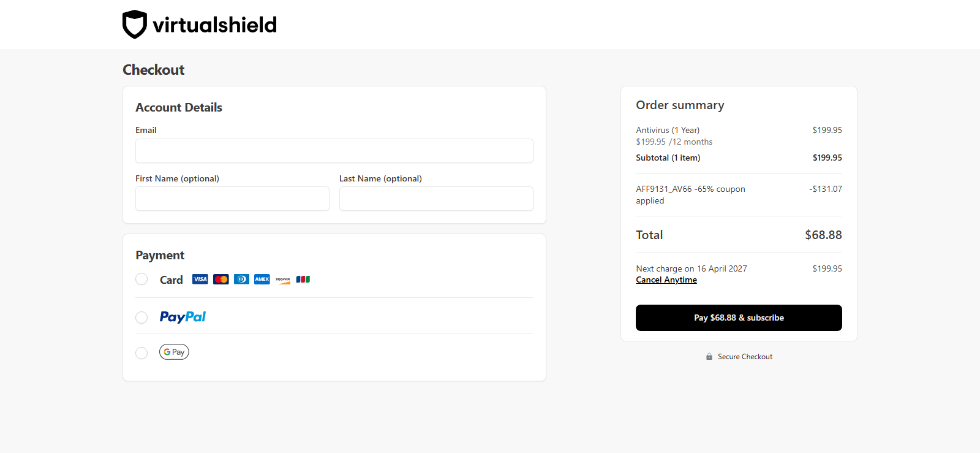
Task: Click the JCB card icon
Action: tap(303, 279)
